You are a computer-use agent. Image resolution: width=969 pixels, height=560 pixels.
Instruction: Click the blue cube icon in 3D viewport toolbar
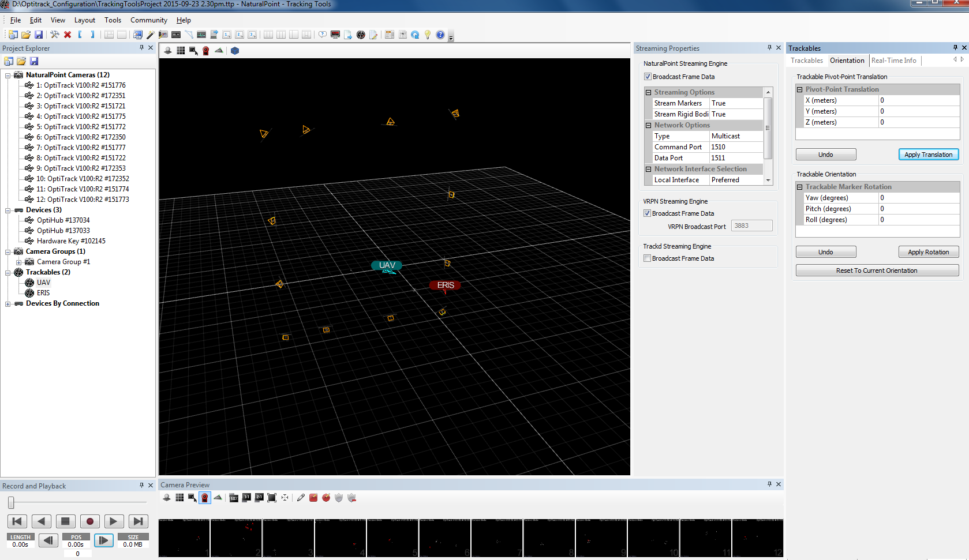[x=235, y=51]
